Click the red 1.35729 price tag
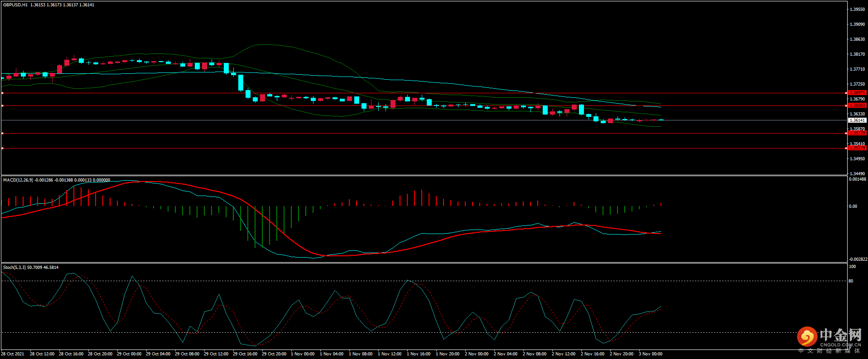This screenshot has width=868, height=359. (x=857, y=133)
